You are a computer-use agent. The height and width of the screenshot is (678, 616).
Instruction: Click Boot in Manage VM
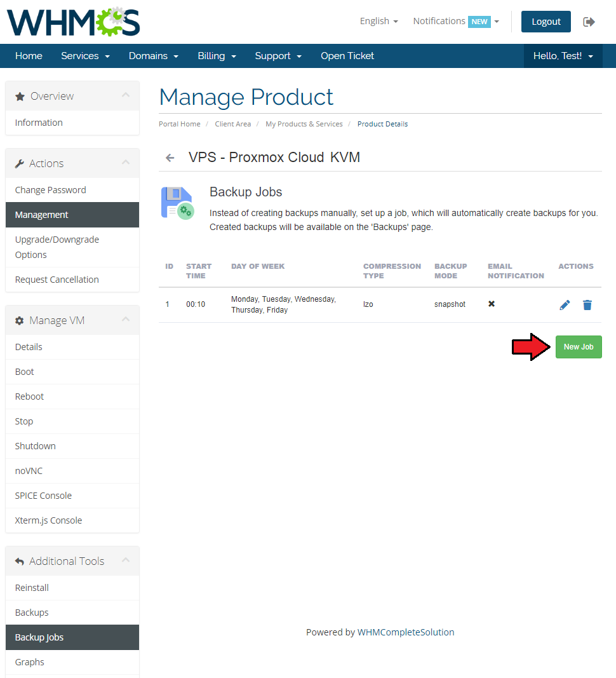tap(72, 372)
